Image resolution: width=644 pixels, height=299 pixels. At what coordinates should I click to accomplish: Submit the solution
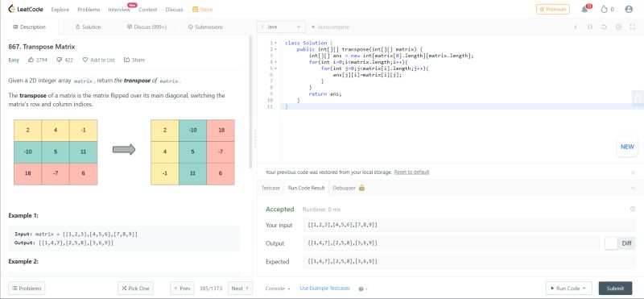tap(615, 289)
